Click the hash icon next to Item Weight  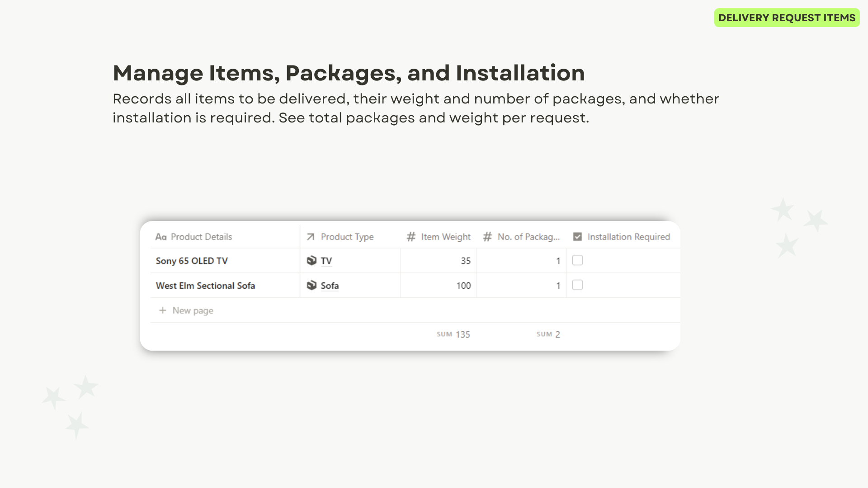411,237
